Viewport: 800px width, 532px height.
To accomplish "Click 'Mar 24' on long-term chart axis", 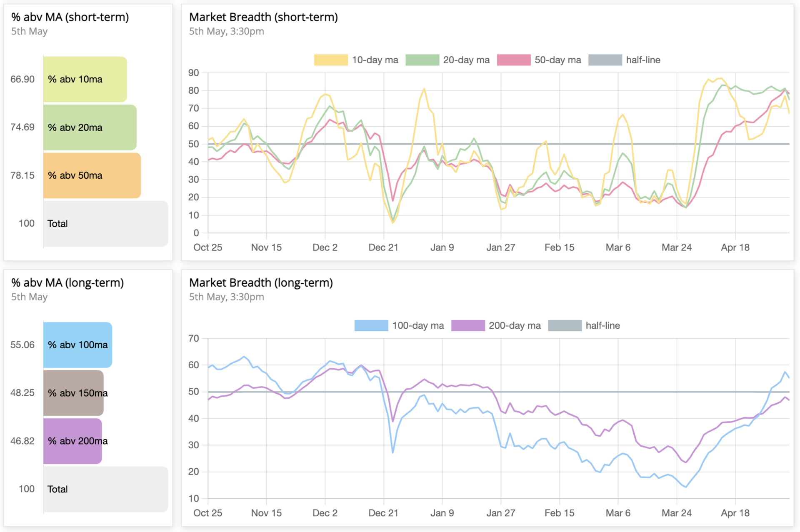I will click(677, 513).
